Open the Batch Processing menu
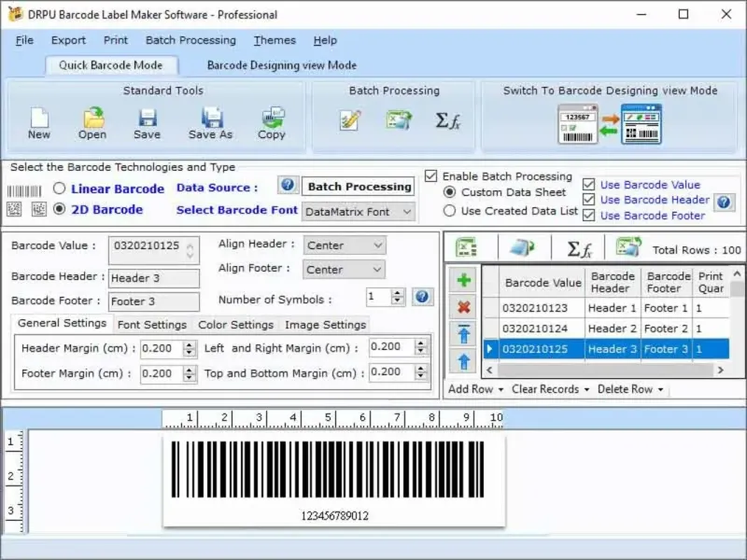 [x=190, y=40]
